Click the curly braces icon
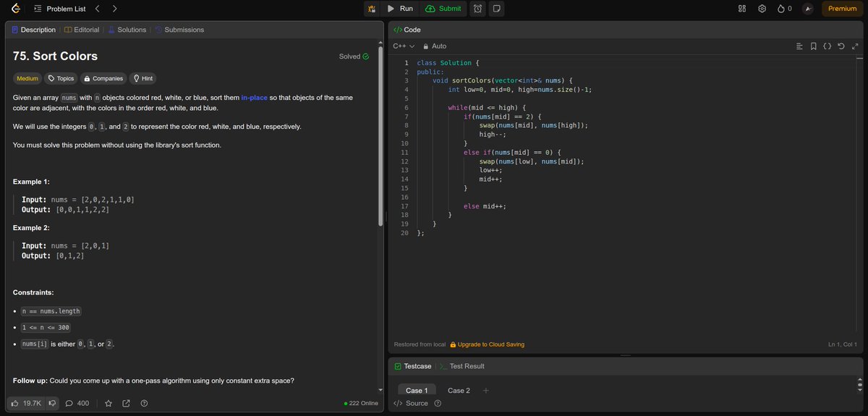 click(827, 46)
